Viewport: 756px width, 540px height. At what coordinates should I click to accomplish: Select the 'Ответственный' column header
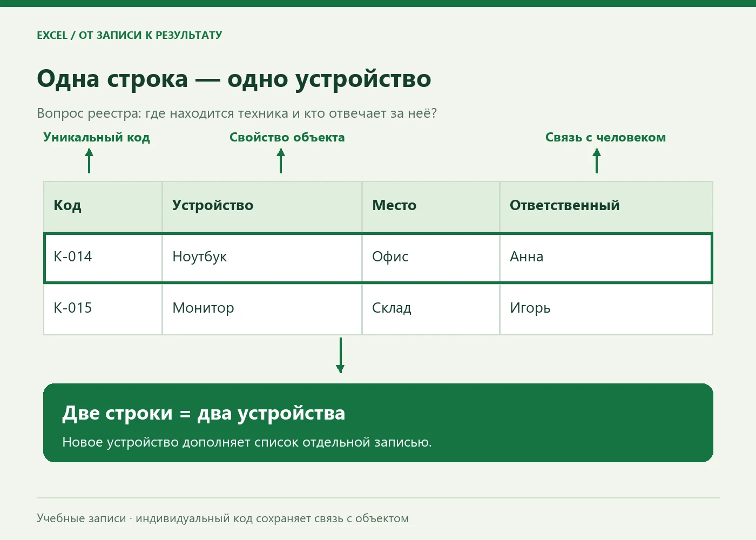(x=606, y=207)
